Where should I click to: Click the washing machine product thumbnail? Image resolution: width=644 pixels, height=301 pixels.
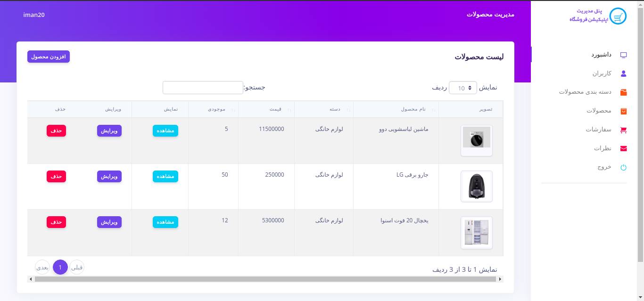click(x=476, y=140)
